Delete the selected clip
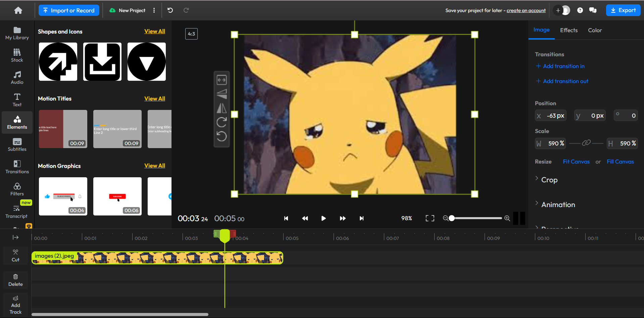 (x=15, y=279)
